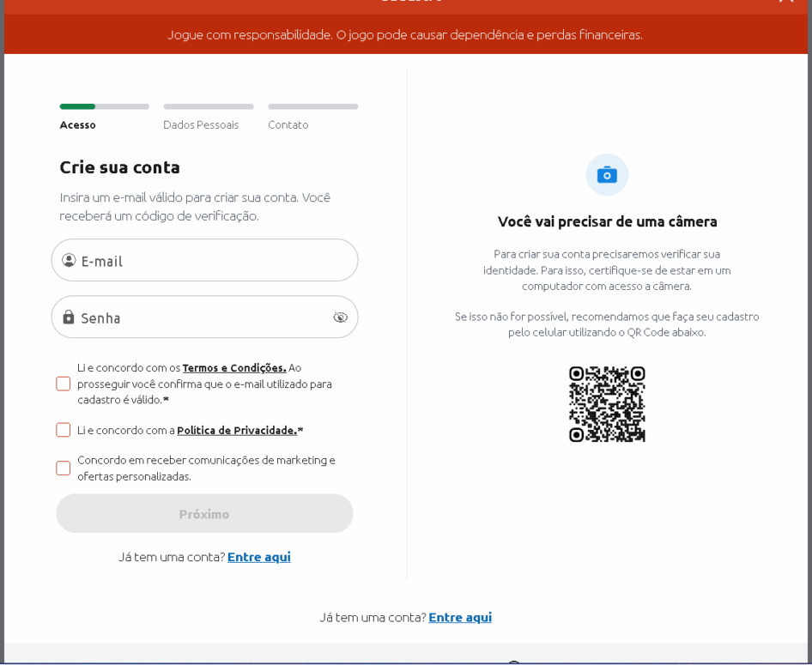Screen dimensions: 812x665
Task: Go to the Dados Pessoais step
Action: point(201,125)
